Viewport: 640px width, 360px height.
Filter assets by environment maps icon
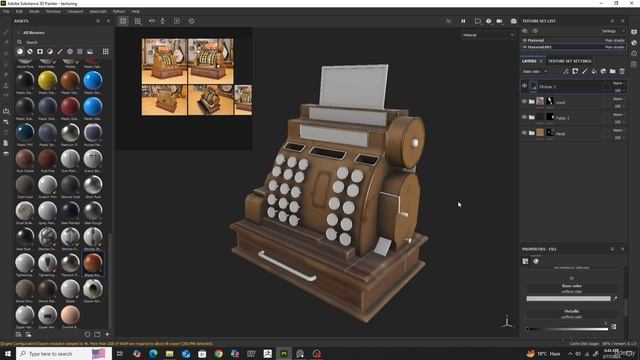click(90, 51)
